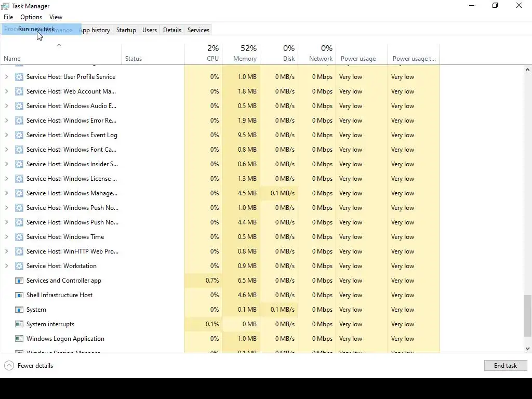Screen dimensions: 532x399
Task: Expand Service Host: Windows Insider Service row
Action: pyautogui.click(x=6, y=164)
